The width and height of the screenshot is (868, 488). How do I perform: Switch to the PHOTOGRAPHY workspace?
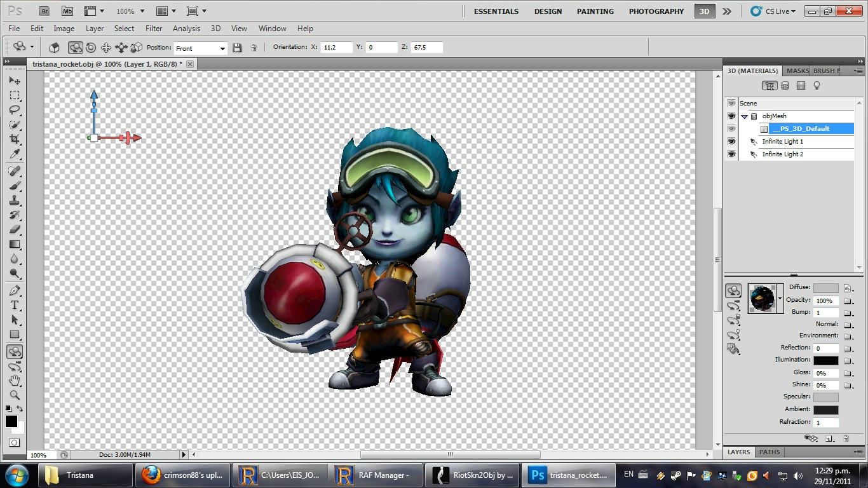(656, 11)
